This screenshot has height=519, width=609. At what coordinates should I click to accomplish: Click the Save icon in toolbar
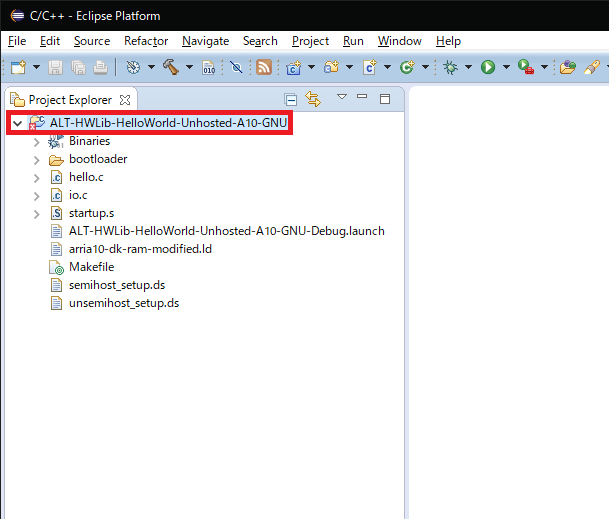[55, 67]
